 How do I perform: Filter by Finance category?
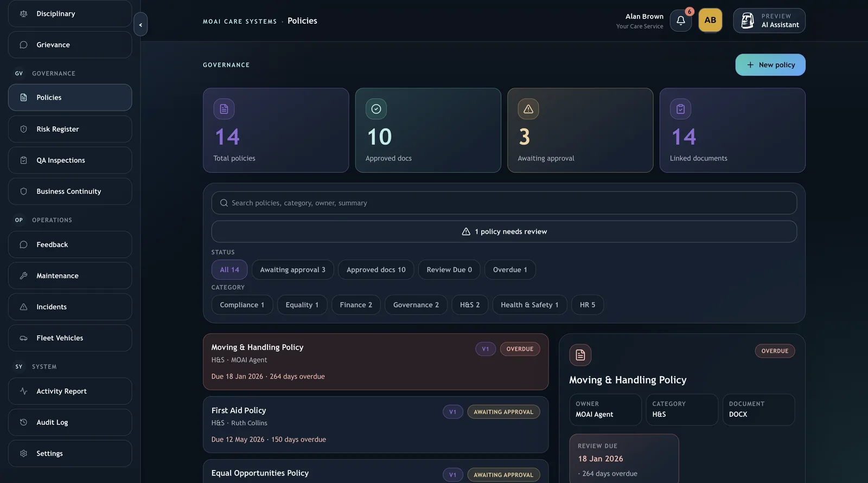point(356,305)
